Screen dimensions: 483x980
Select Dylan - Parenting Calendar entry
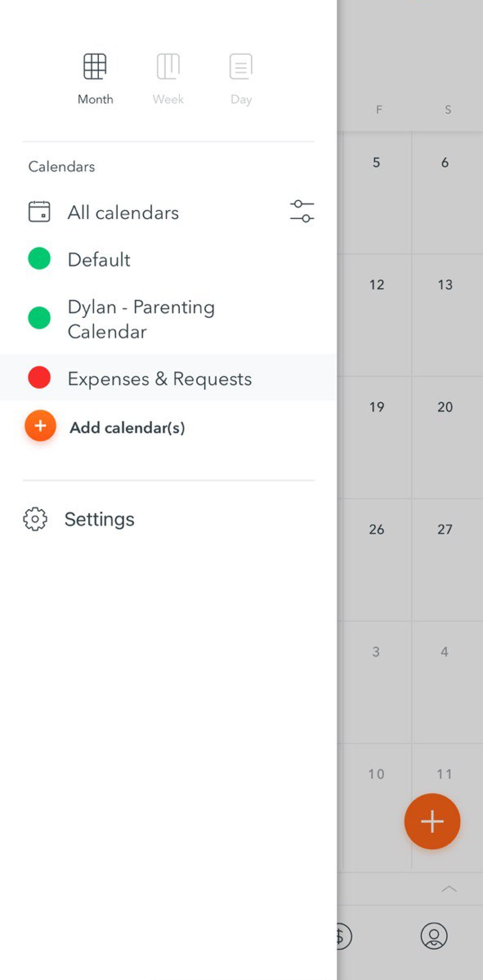pos(141,319)
